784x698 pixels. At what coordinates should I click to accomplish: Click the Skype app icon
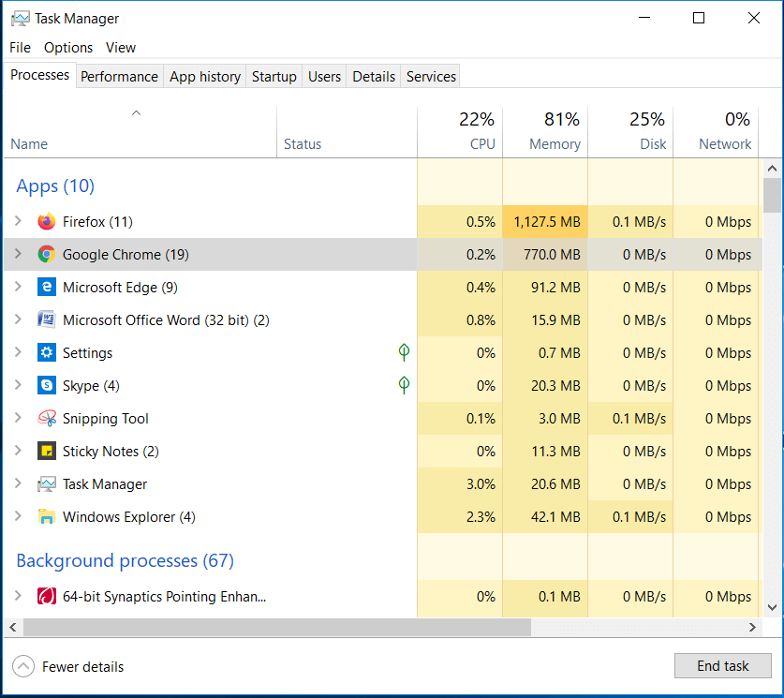click(47, 385)
